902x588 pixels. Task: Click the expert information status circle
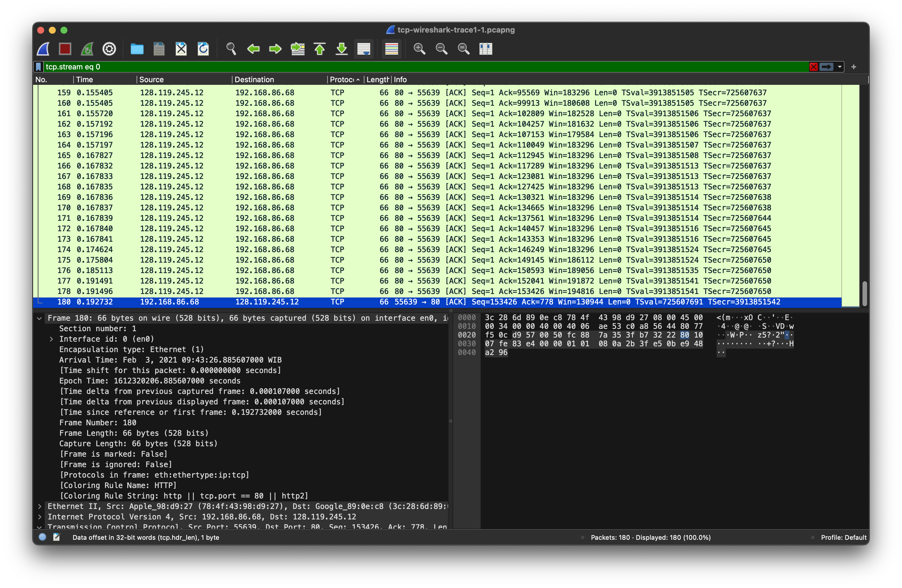coord(42,537)
